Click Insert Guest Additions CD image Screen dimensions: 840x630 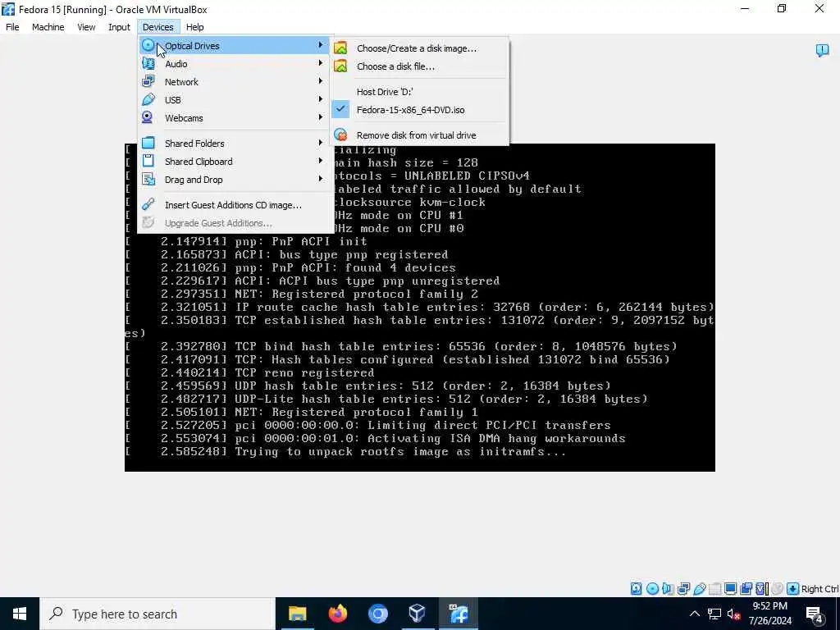pos(235,204)
